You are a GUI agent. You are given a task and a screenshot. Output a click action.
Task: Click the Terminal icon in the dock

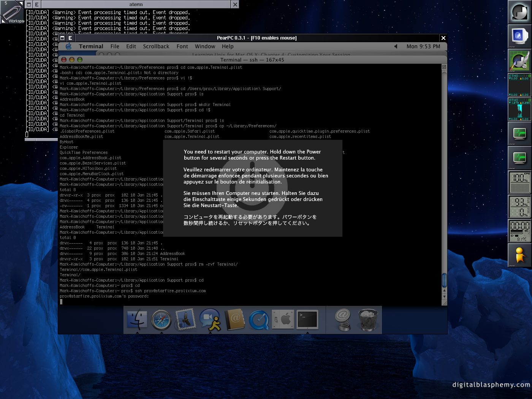coord(307,319)
